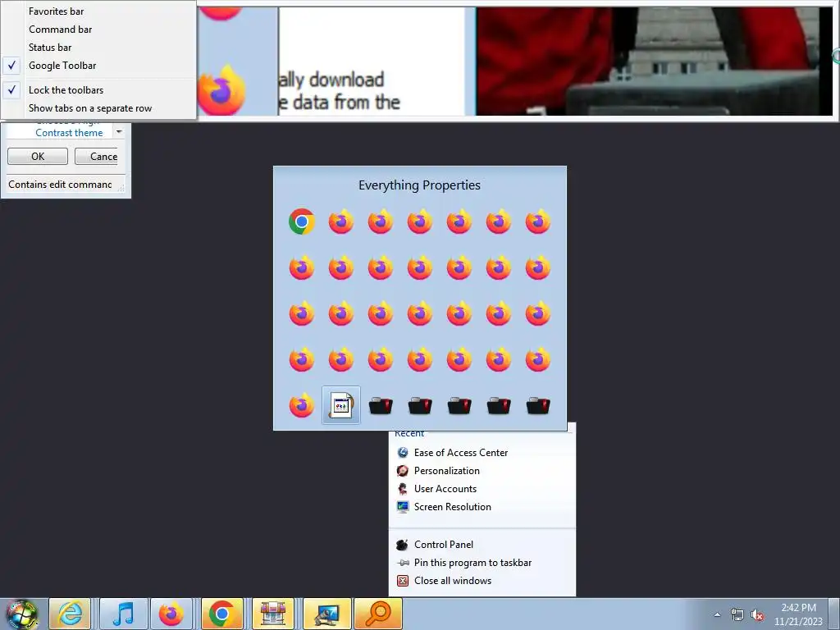The image size is (840, 630).
Task: Uncheck the Google Toolbar option
Action: (x=98, y=66)
